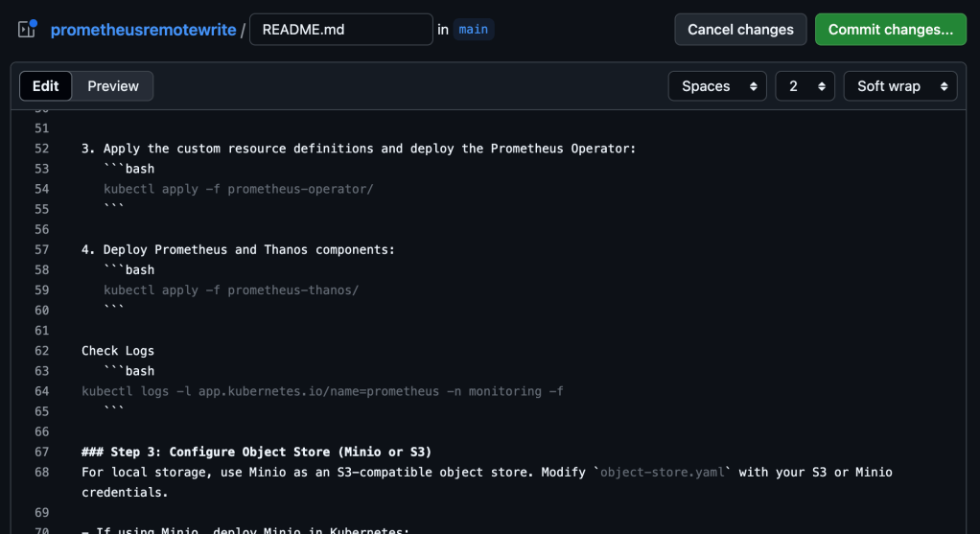Image resolution: width=980 pixels, height=534 pixels.
Task: Edit the README.md filename field
Action: pos(340,30)
